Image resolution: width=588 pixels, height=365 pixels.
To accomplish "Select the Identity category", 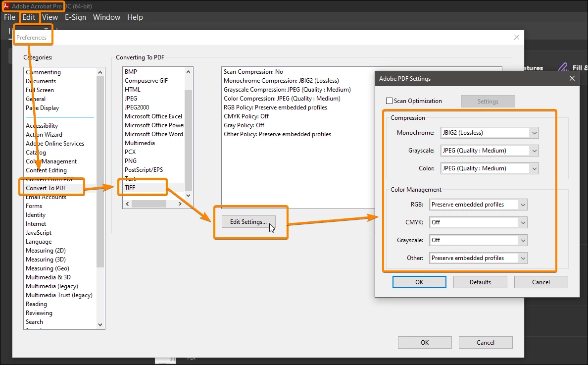I will pos(36,215).
